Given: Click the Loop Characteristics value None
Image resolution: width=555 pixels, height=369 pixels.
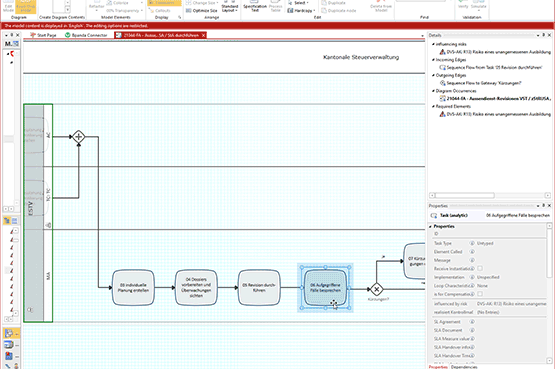Looking at the screenshot, I should click(x=482, y=286).
